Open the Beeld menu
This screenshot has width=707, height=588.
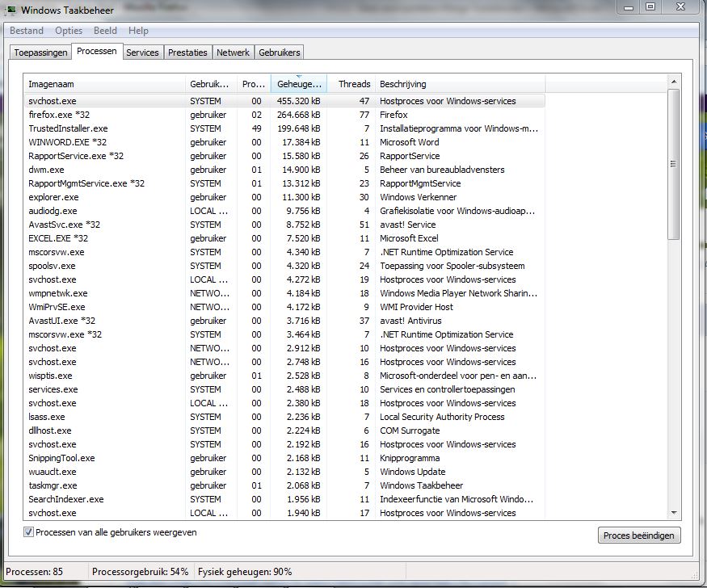click(105, 31)
